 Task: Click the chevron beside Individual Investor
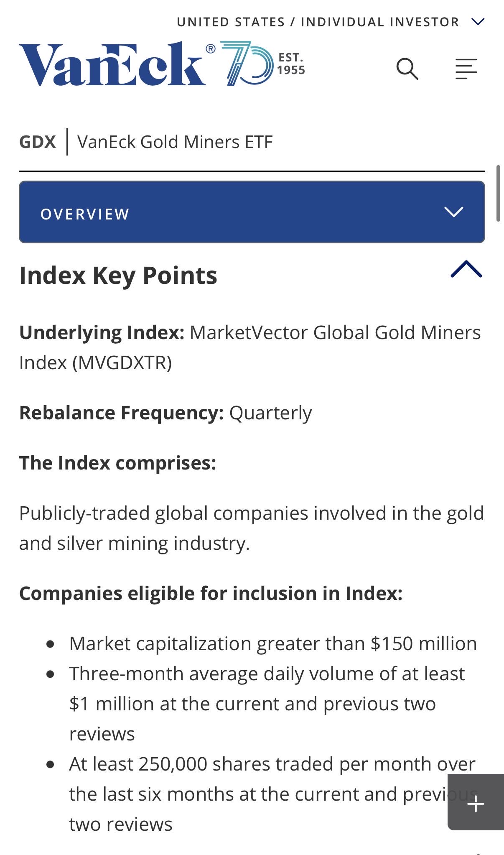[x=478, y=22]
